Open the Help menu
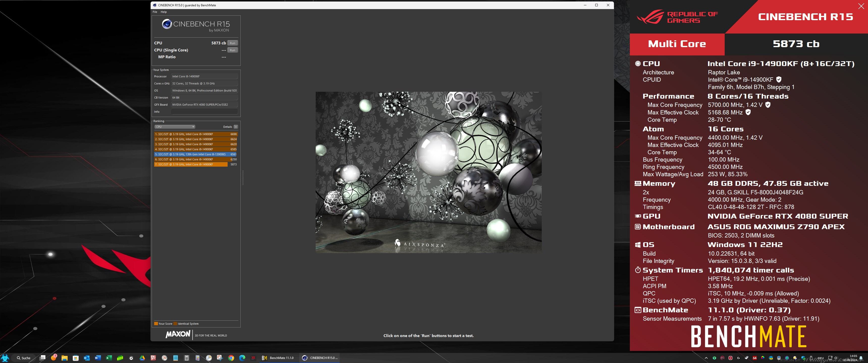 [164, 12]
